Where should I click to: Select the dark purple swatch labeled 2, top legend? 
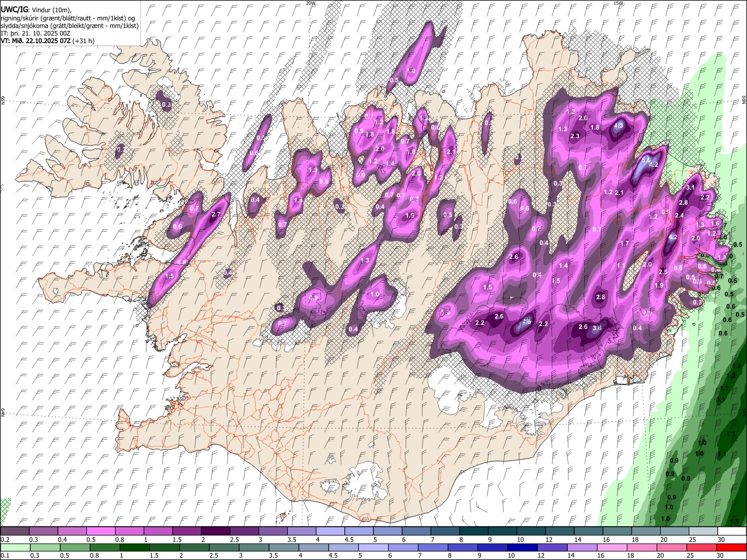click(x=216, y=531)
